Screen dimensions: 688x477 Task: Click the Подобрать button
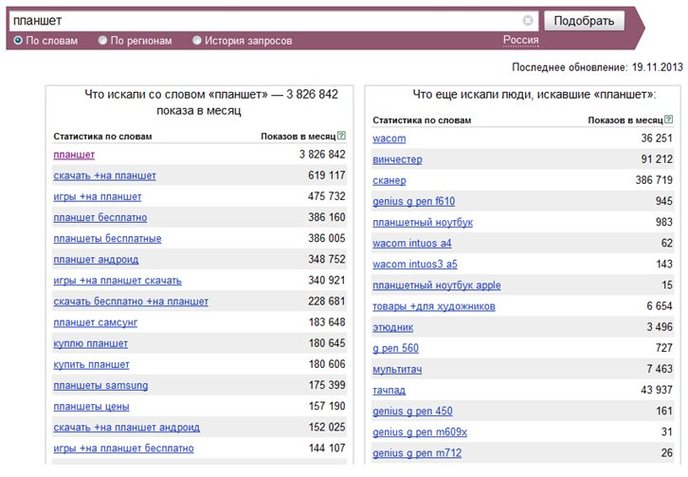click(x=584, y=21)
